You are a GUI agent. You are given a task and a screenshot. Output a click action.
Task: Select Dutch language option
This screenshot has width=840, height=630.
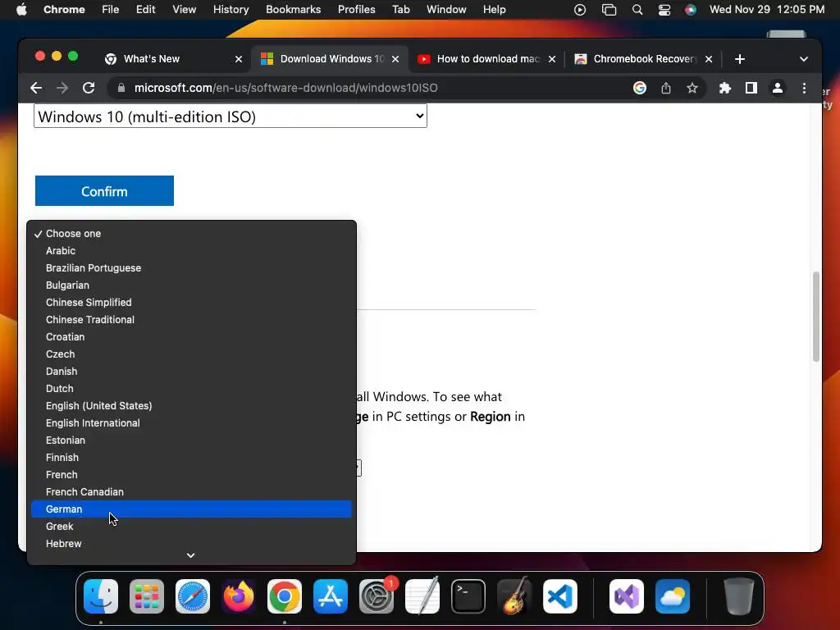click(191, 388)
